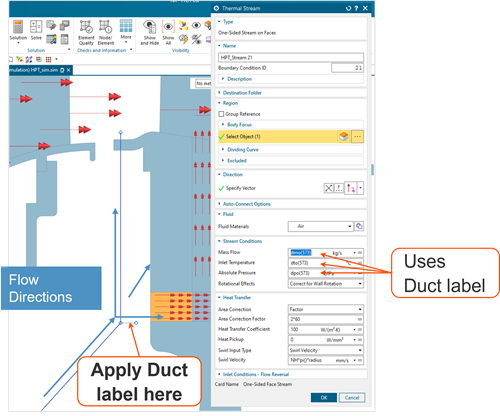
Task: Open the Area Correction Factor dropdown
Action: (360, 319)
